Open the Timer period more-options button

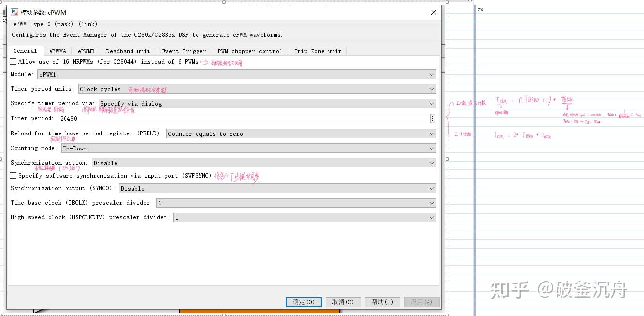pos(433,119)
